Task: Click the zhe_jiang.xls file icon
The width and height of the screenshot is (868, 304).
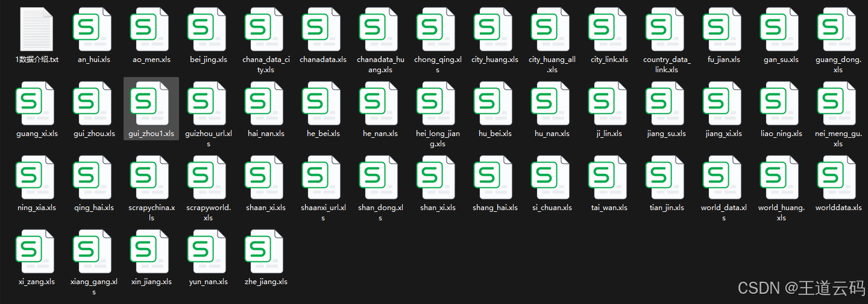Action: (x=265, y=252)
